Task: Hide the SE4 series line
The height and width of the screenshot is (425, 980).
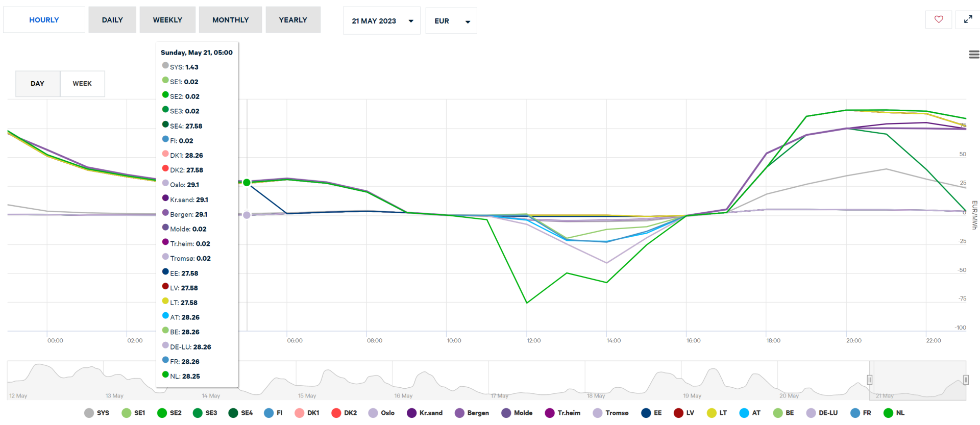Action: (240, 413)
